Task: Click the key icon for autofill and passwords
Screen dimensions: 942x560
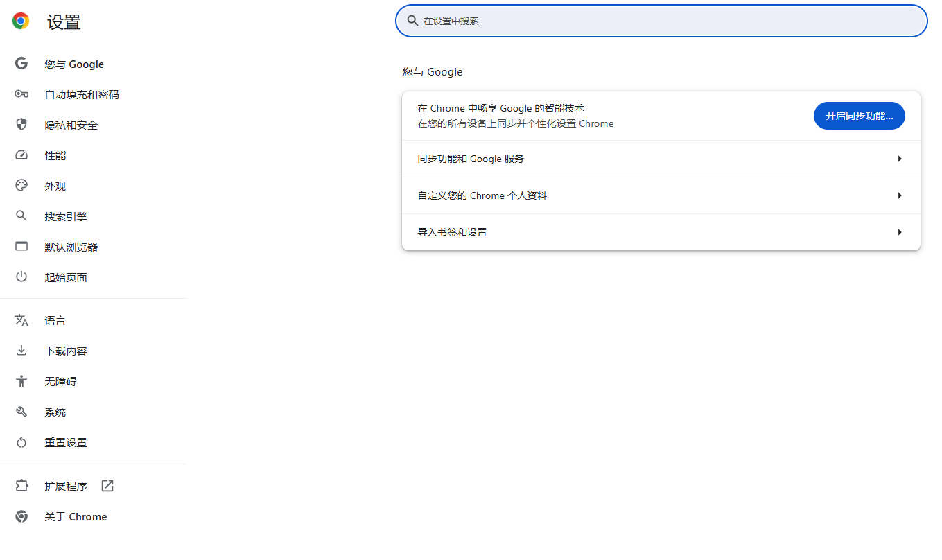Action: tap(21, 94)
